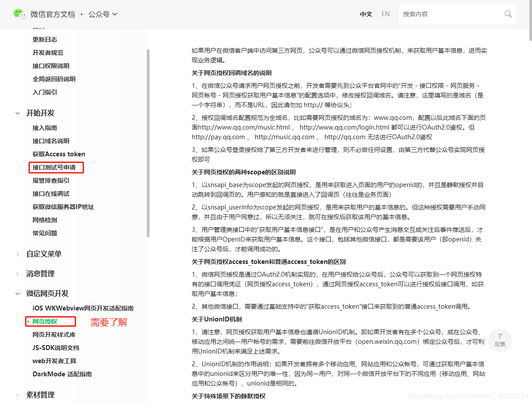The width and height of the screenshot is (532, 404).
Task: Collapse the 微信网页开发 section
Action: coord(18,294)
